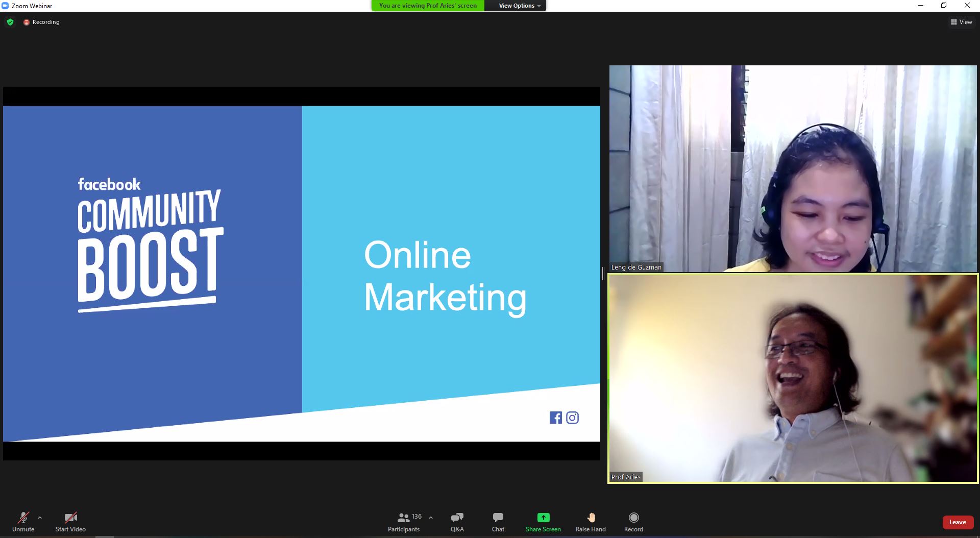
Task: Expand audio settings arrow beside Unmute
Action: [40, 518]
